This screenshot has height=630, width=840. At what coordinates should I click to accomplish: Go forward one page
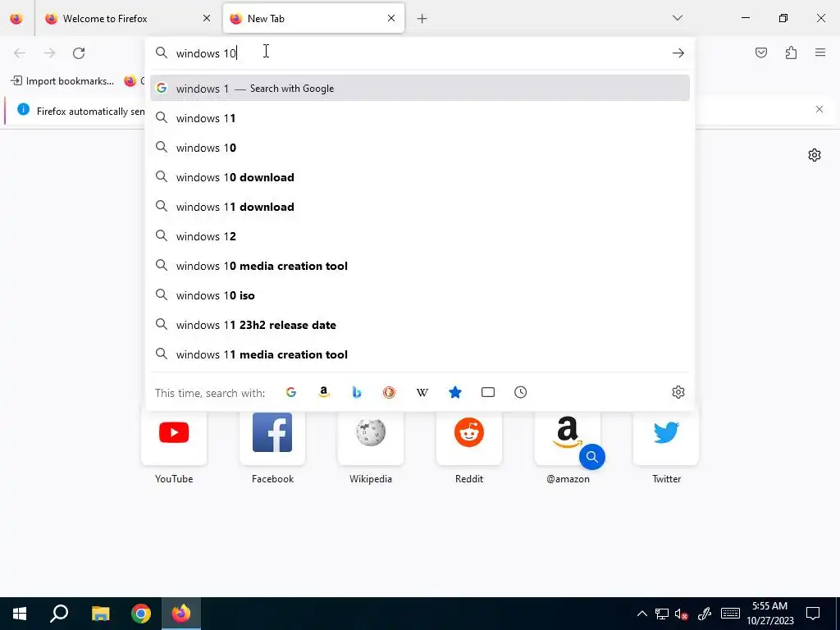pyautogui.click(x=49, y=53)
